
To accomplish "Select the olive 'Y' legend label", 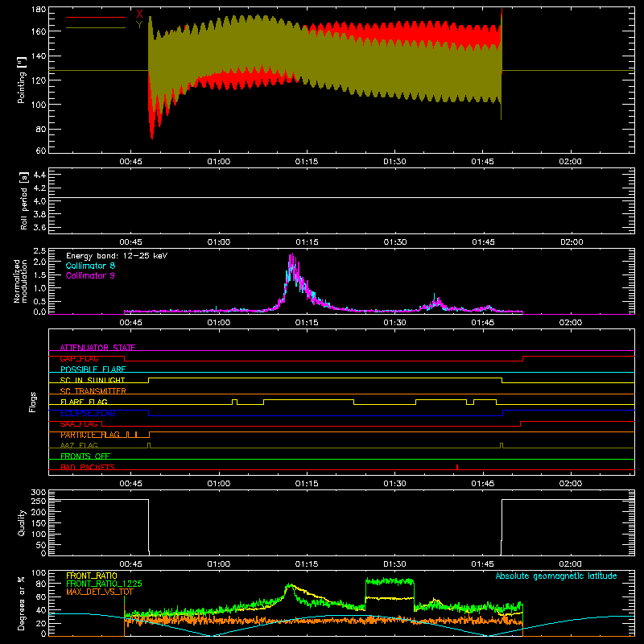I will pyautogui.click(x=139, y=25).
